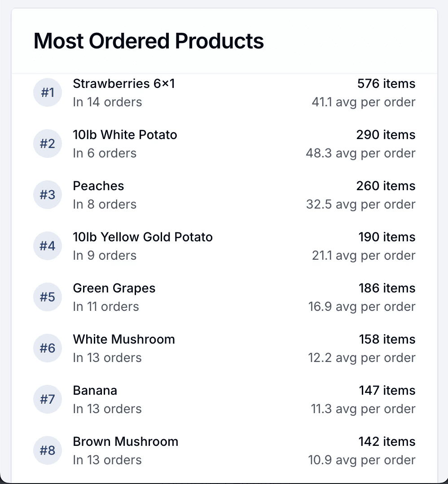Click the #8 rank badge
The height and width of the screenshot is (484, 448).
click(48, 450)
